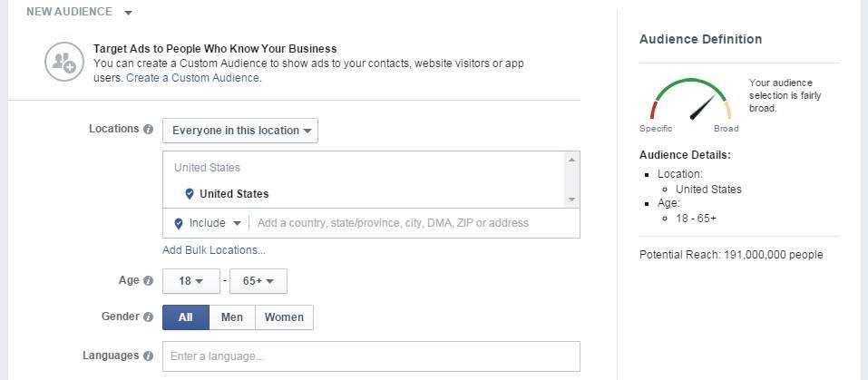Open the New Audience menu arrow
The image size is (868, 380).
click(x=129, y=12)
